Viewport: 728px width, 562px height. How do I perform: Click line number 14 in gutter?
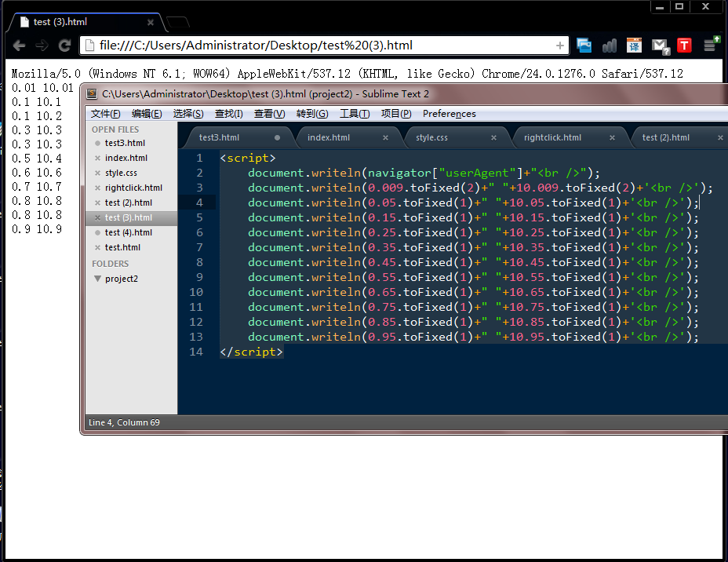click(x=196, y=352)
